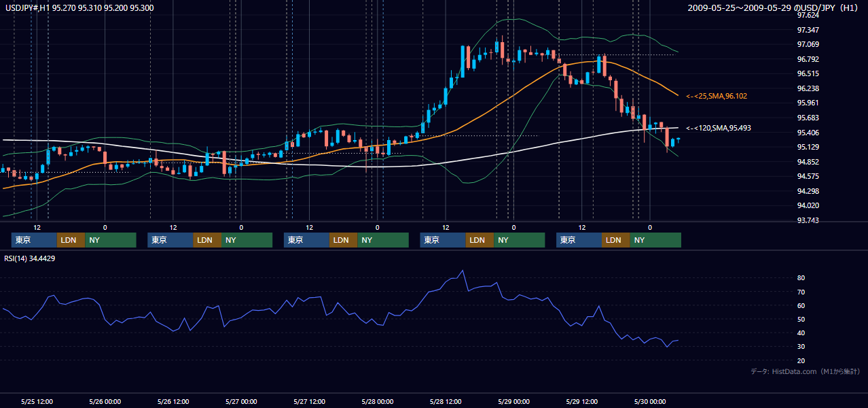The image size is (868, 408).
Task: Click the 5/27 00:00 time axis label
Action: pos(241,401)
